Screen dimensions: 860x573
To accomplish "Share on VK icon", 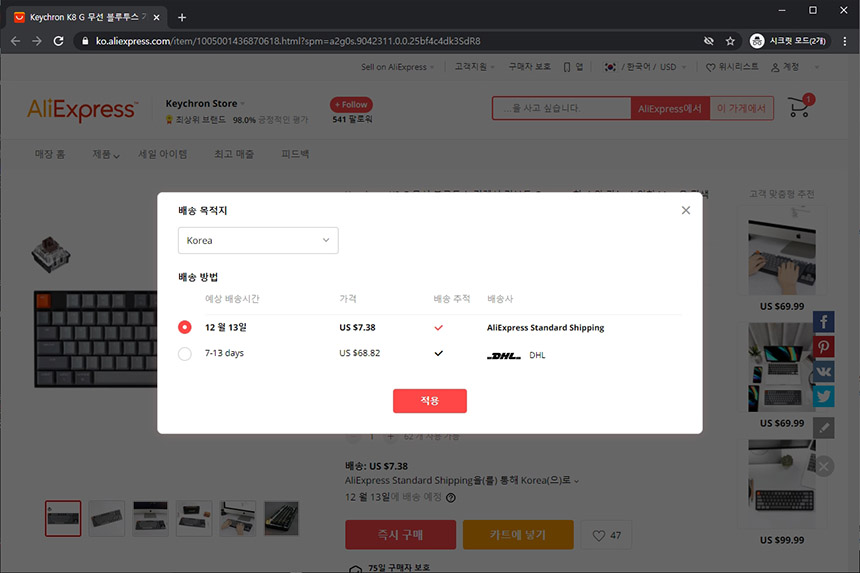I will coord(823,371).
